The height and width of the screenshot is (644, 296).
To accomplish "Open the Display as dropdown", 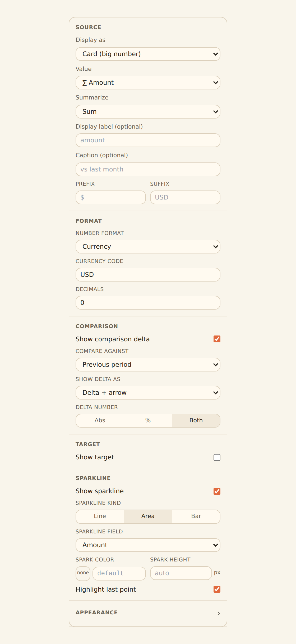I will [x=148, y=54].
